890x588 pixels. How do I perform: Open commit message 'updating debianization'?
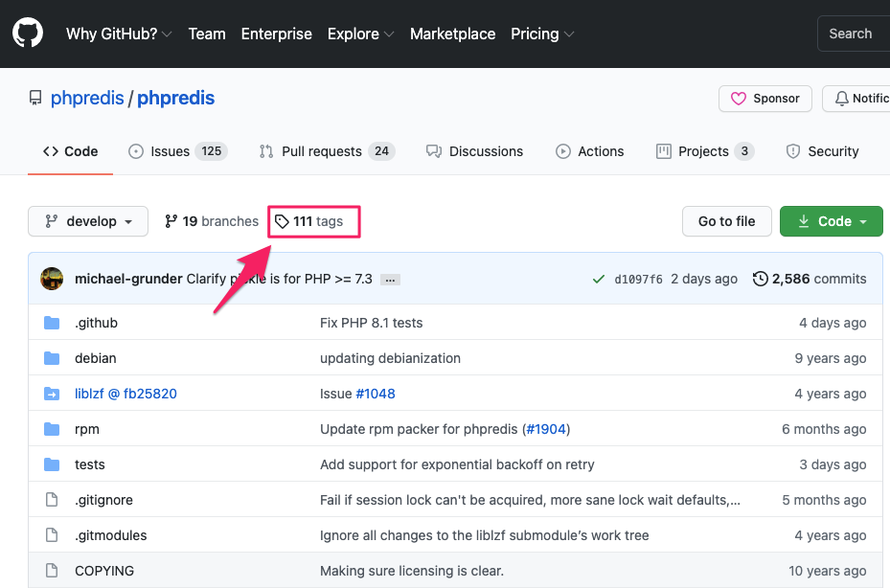[391, 358]
